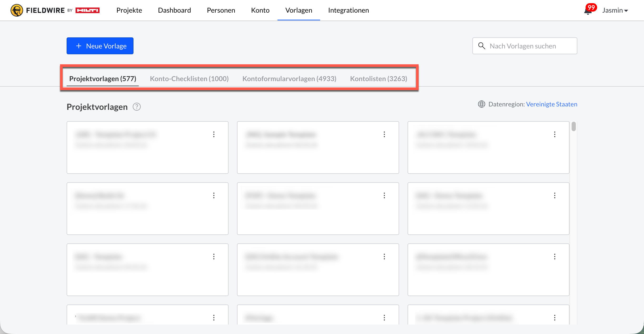Click the Neue Vorlage button
Viewport: 644px width, 334px height.
(x=100, y=46)
